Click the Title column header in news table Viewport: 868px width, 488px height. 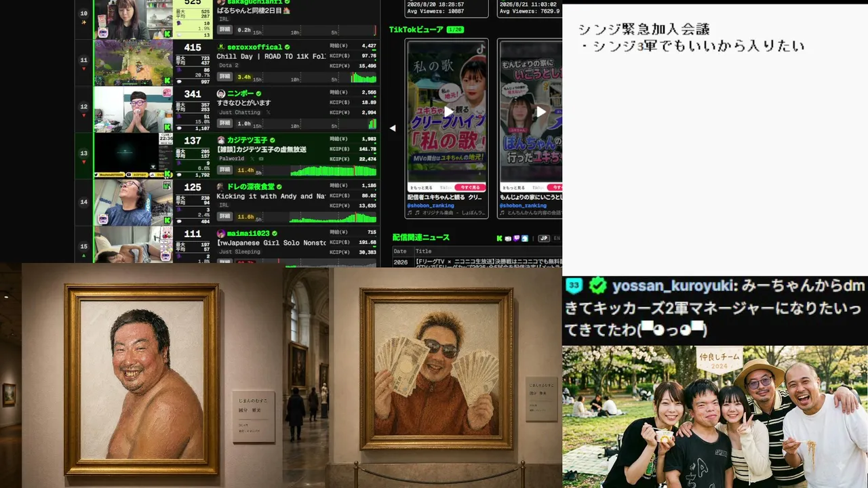pyautogui.click(x=423, y=251)
